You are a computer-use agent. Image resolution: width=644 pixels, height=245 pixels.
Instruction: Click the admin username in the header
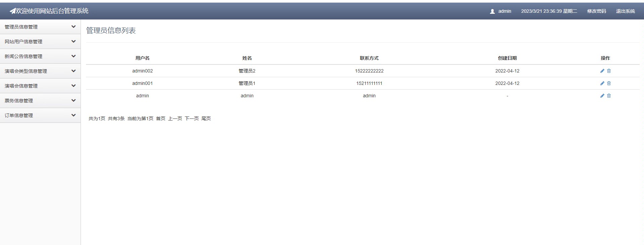(505, 11)
